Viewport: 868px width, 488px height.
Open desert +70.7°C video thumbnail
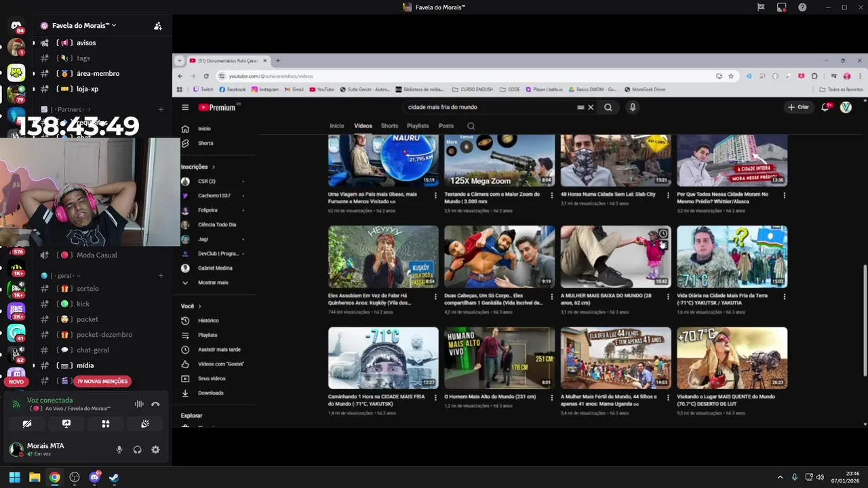pyautogui.click(x=732, y=358)
